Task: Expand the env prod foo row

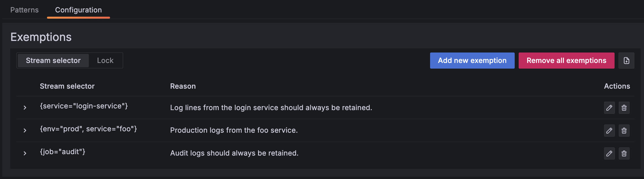Action: point(25,130)
